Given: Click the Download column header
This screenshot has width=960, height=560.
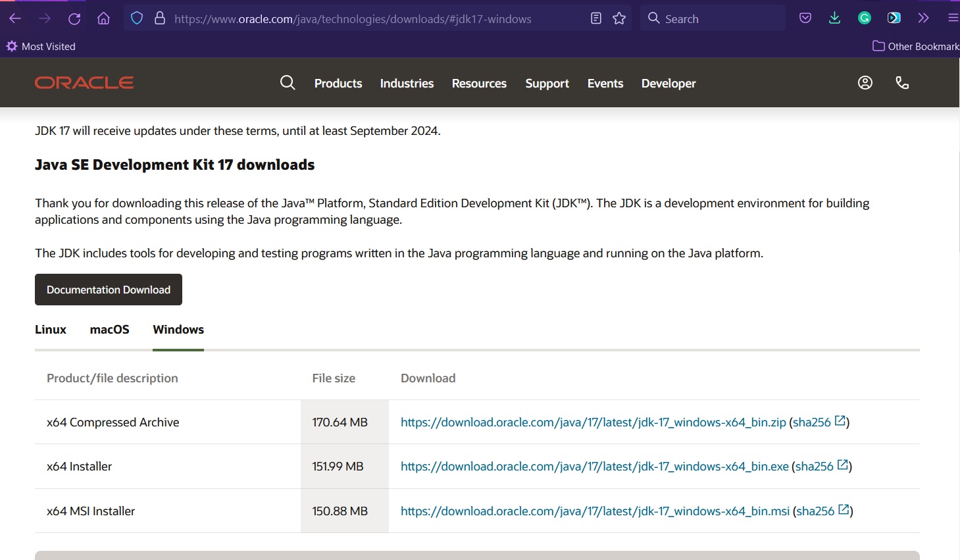Looking at the screenshot, I should coord(428,378).
